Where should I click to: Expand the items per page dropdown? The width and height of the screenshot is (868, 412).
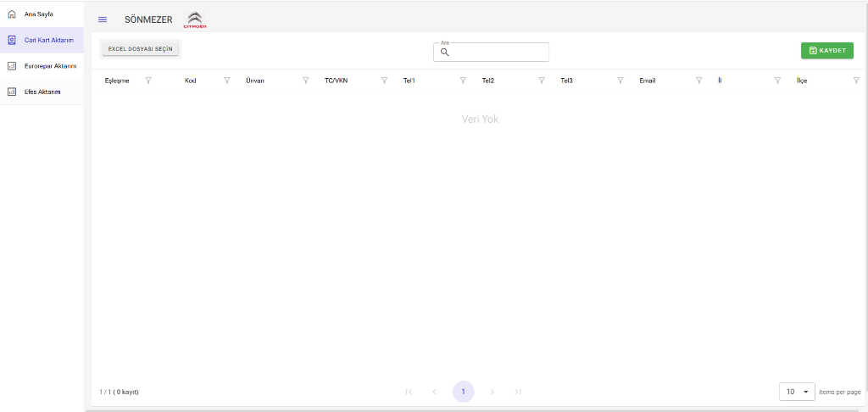click(x=797, y=392)
